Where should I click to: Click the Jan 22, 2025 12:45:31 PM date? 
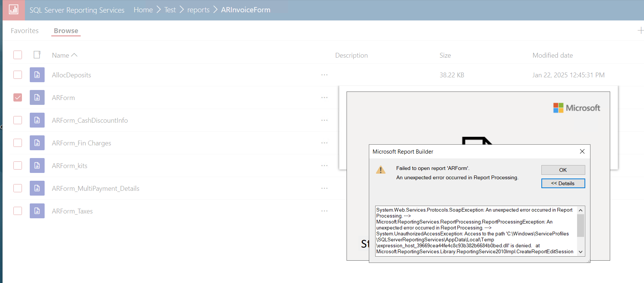568,75
